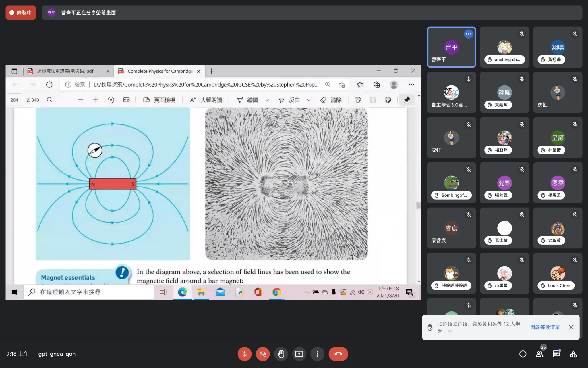Turn on the camera in call controls
The width and height of the screenshot is (588, 368).
pos(262,354)
